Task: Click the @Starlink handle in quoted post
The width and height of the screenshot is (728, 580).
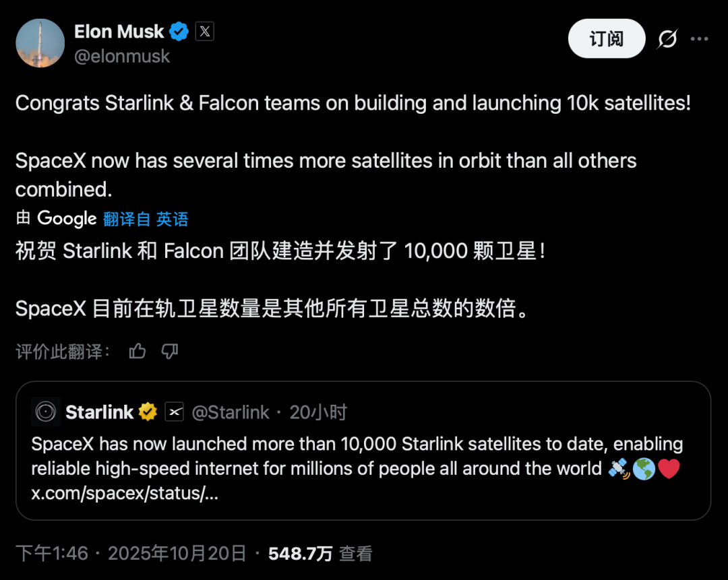Action: [x=231, y=412]
